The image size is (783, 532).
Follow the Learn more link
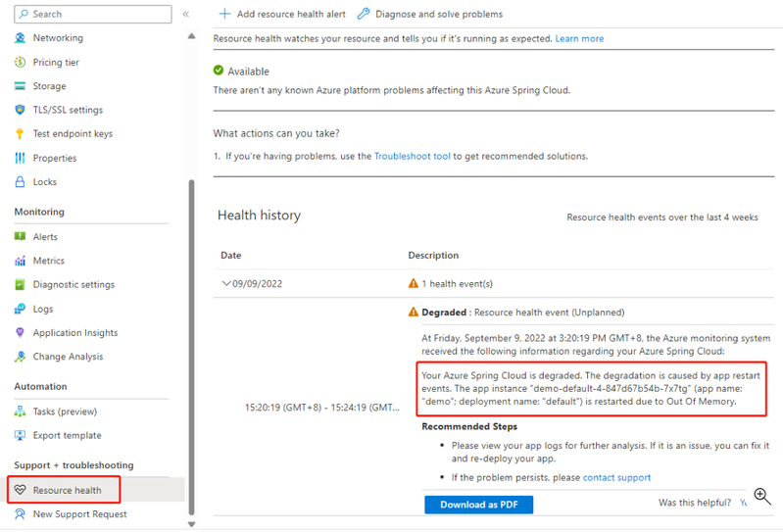(579, 38)
